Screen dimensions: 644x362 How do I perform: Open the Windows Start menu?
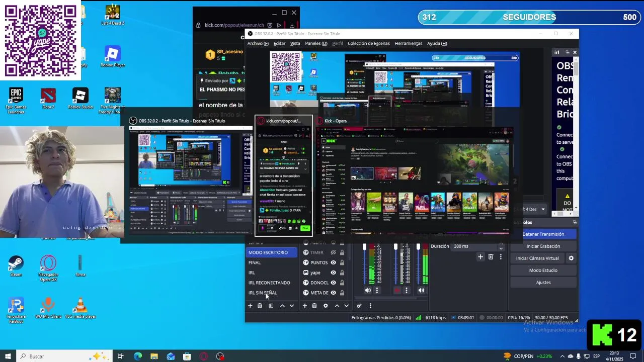[8, 356]
